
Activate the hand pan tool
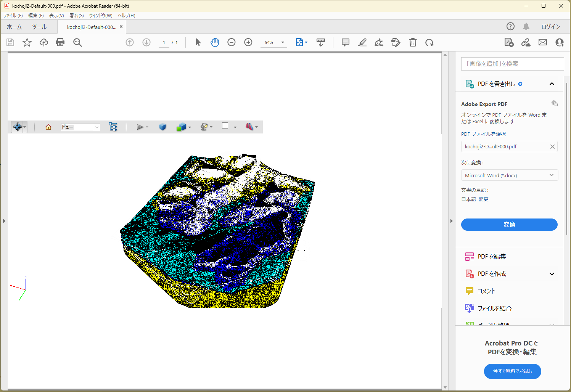[215, 42]
